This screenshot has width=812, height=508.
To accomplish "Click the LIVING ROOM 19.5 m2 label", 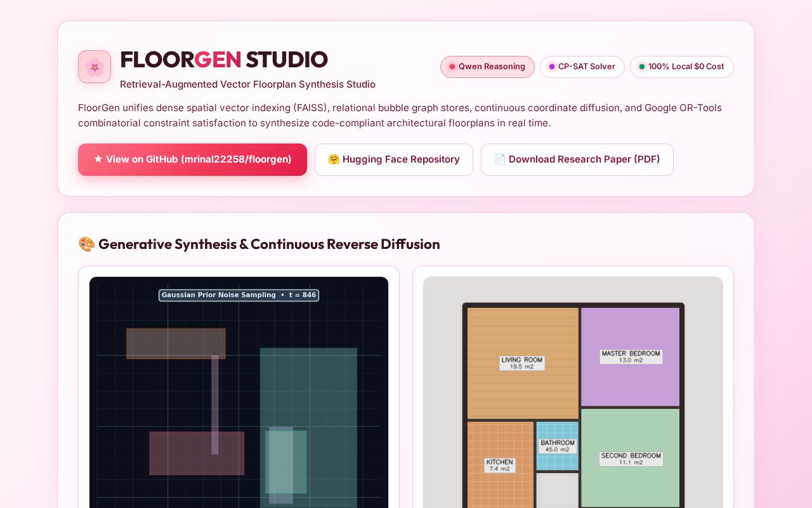I will pos(521,363).
